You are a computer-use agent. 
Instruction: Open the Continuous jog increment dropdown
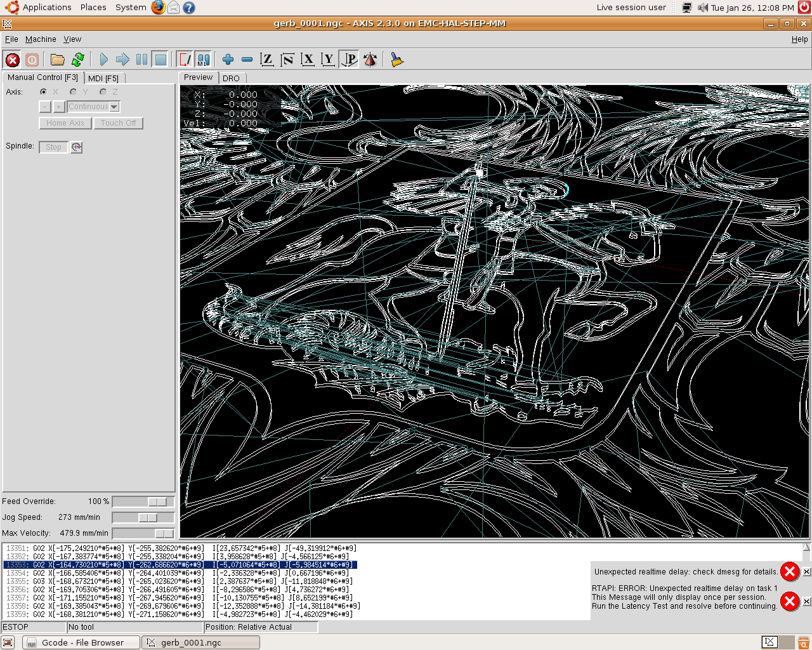(114, 107)
